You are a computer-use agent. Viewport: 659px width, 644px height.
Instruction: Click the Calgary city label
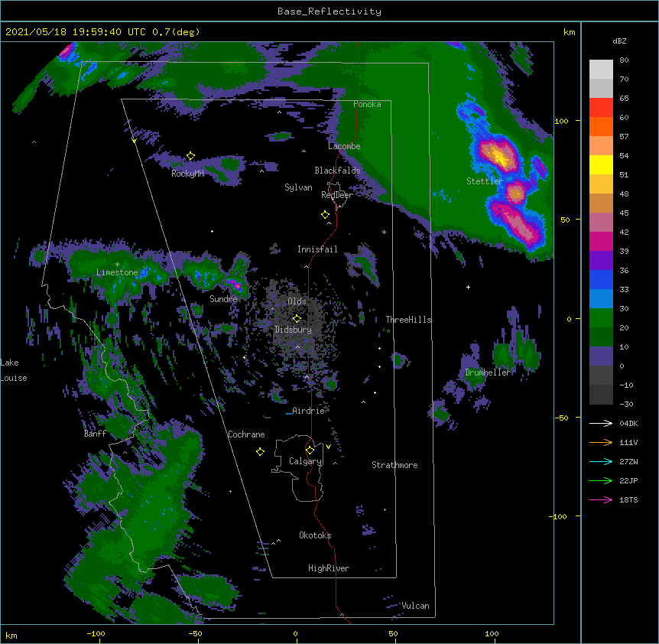(x=305, y=461)
